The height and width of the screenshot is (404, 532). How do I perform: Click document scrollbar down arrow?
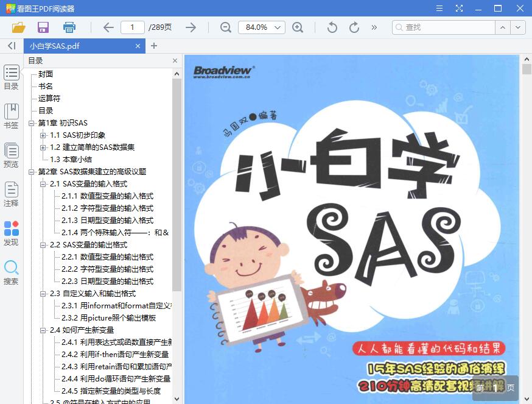527,399
